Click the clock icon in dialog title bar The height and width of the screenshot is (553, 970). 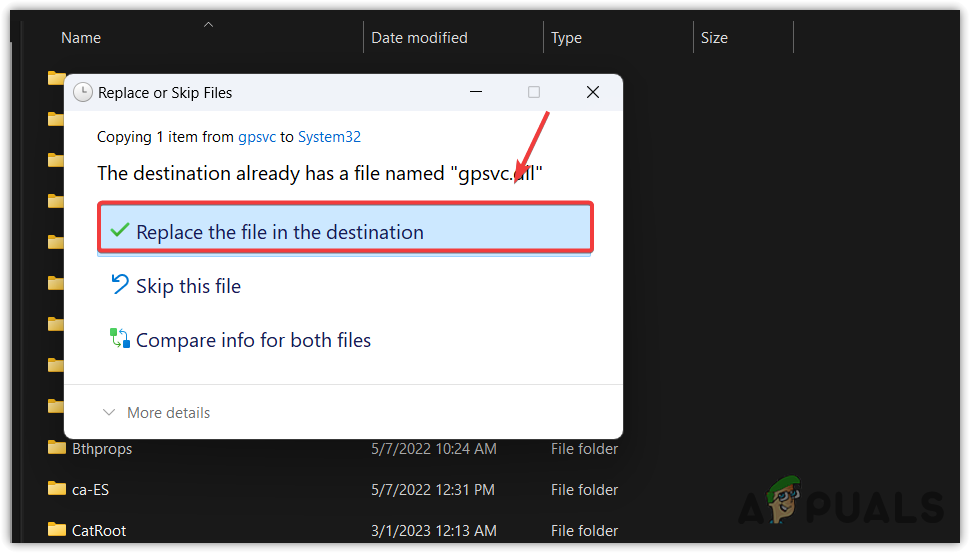tap(83, 93)
